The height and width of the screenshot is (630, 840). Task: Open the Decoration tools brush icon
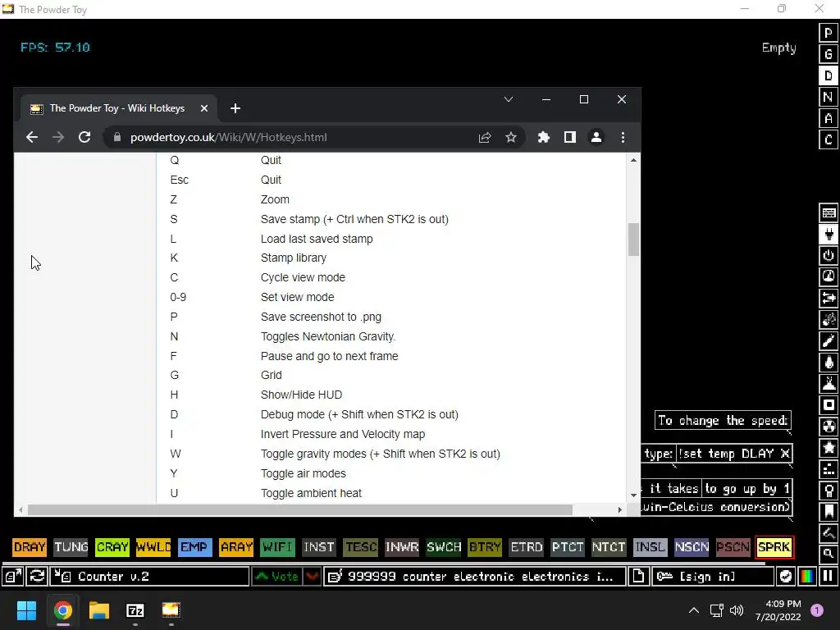pos(829,533)
